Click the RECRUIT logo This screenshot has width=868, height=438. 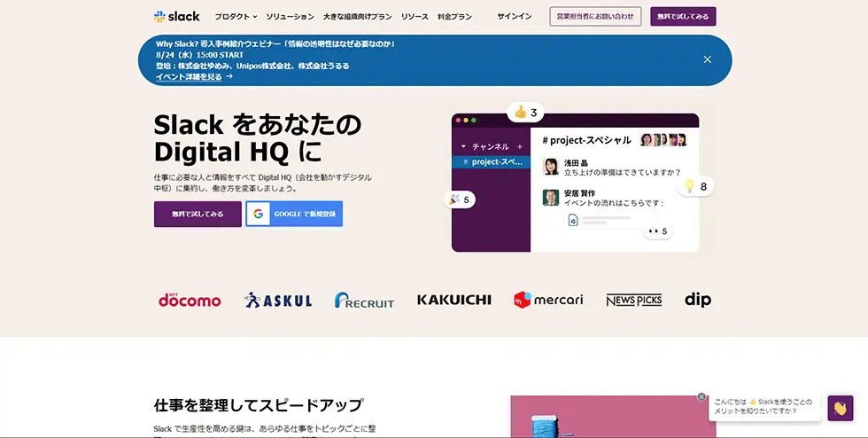364,301
